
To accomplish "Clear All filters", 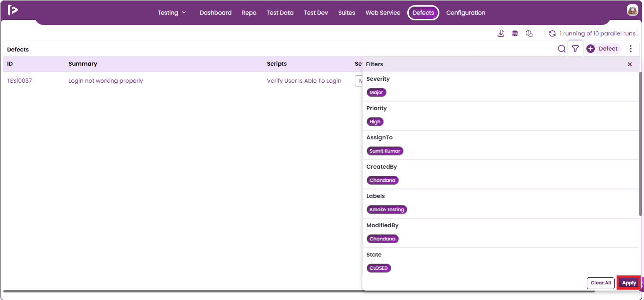I will click(x=601, y=283).
